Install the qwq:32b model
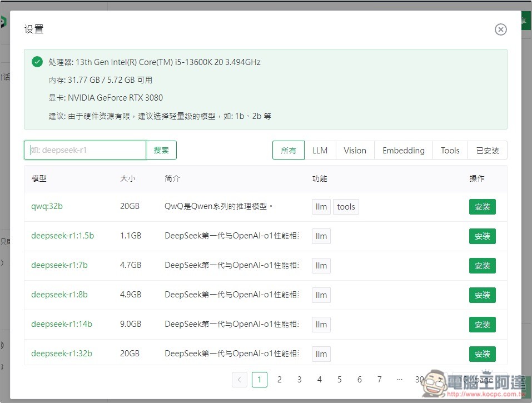The image size is (532, 403). coord(482,207)
